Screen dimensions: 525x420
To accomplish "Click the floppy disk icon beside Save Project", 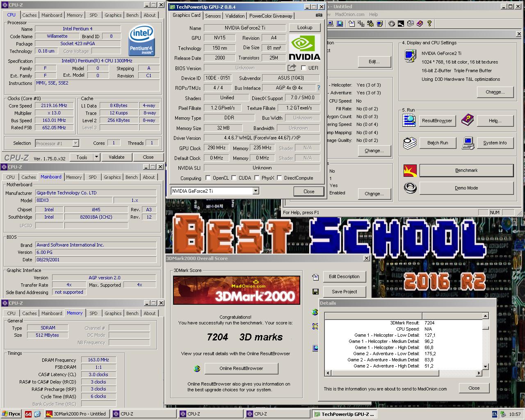I will coord(315,292).
